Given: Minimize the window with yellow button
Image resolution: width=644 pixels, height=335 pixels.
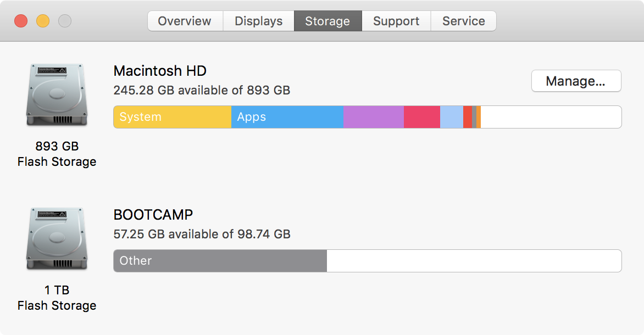Looking at the screenshot, I should (x=43, y=21).
